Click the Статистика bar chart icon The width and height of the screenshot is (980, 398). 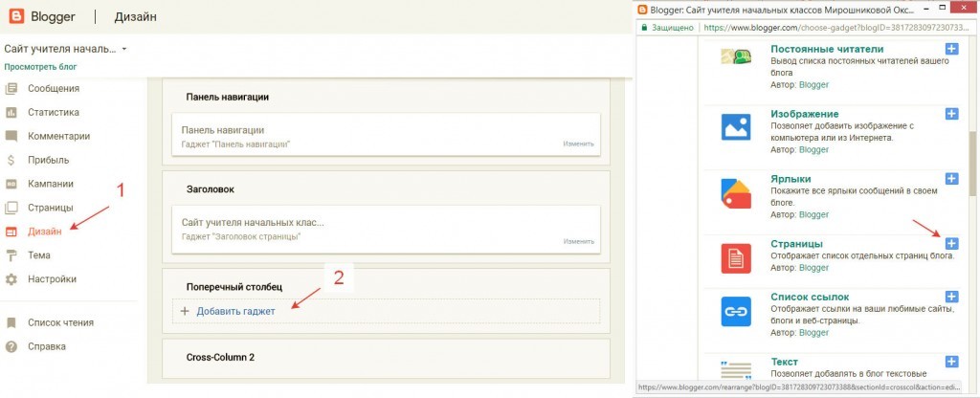point(11,113)
